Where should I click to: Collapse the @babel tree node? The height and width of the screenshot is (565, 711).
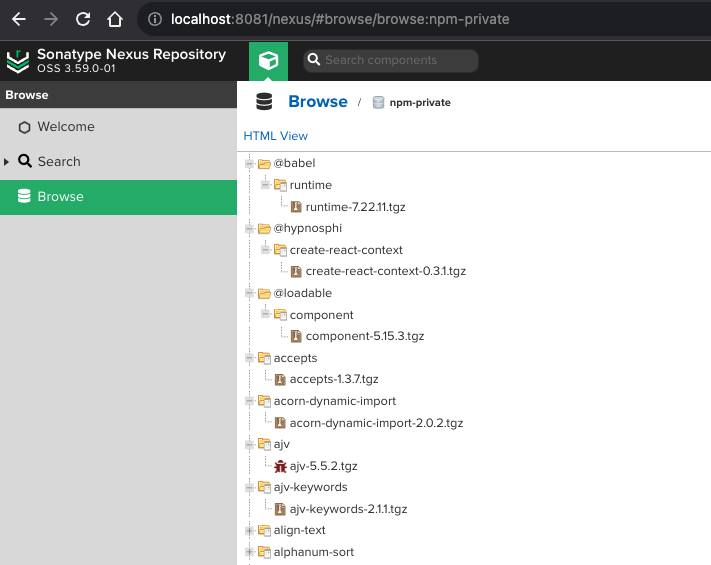click(249, 163)
